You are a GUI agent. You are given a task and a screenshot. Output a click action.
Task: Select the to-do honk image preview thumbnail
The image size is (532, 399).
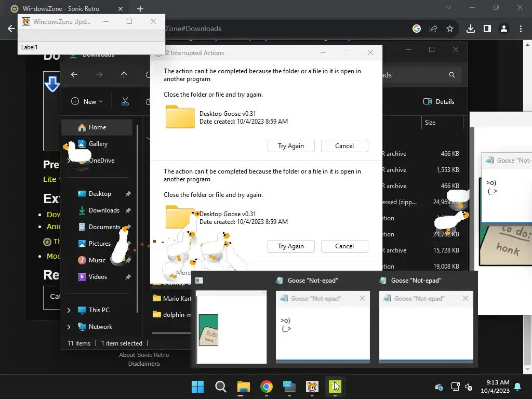[x=231, y=327]
